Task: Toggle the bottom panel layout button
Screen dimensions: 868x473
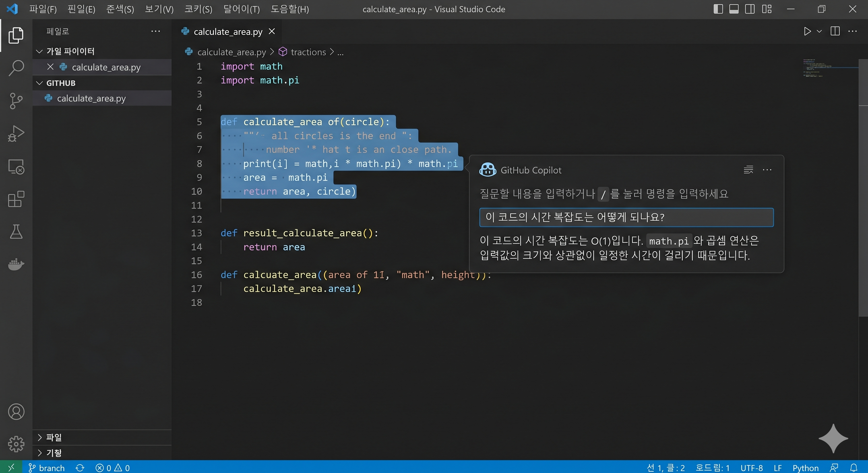Action: [734, 9]
